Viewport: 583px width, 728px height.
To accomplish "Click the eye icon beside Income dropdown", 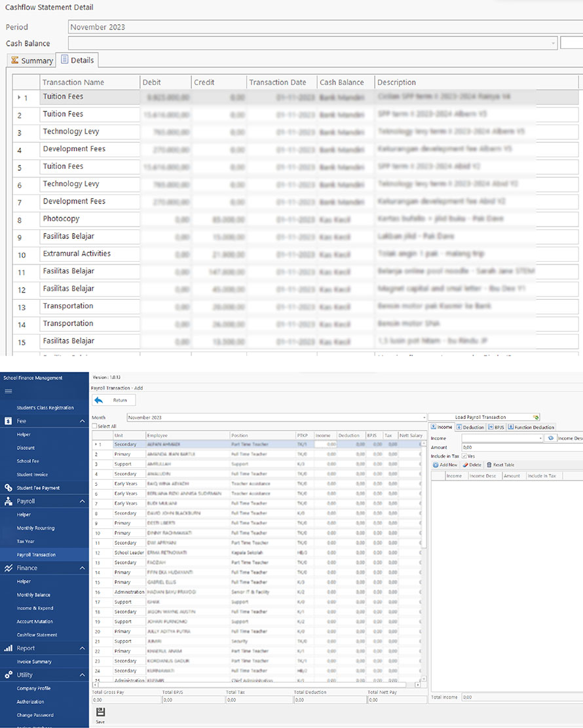I will pyautogui.click(x=550, y=438).
